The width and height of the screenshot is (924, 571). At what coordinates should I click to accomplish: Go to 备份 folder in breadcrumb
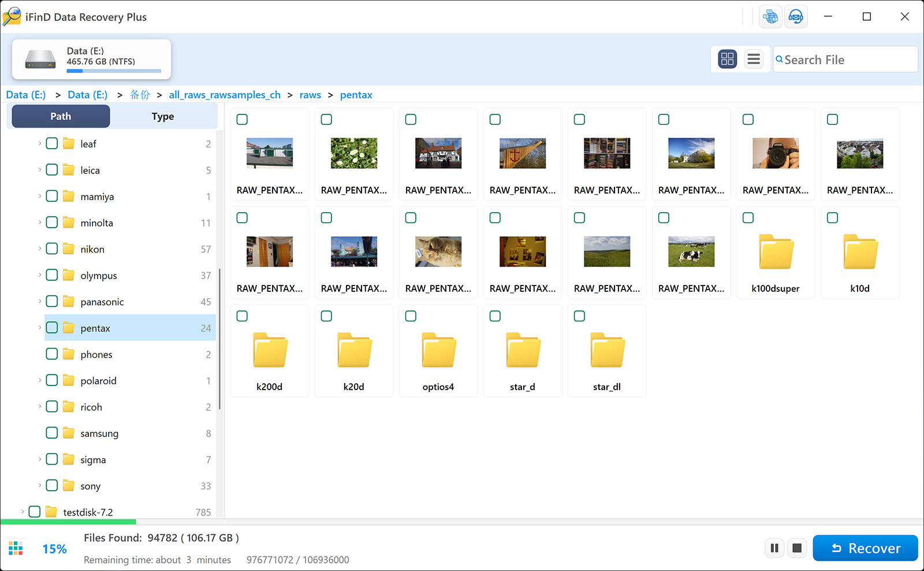pyautogui.click(x=140, y=95)
